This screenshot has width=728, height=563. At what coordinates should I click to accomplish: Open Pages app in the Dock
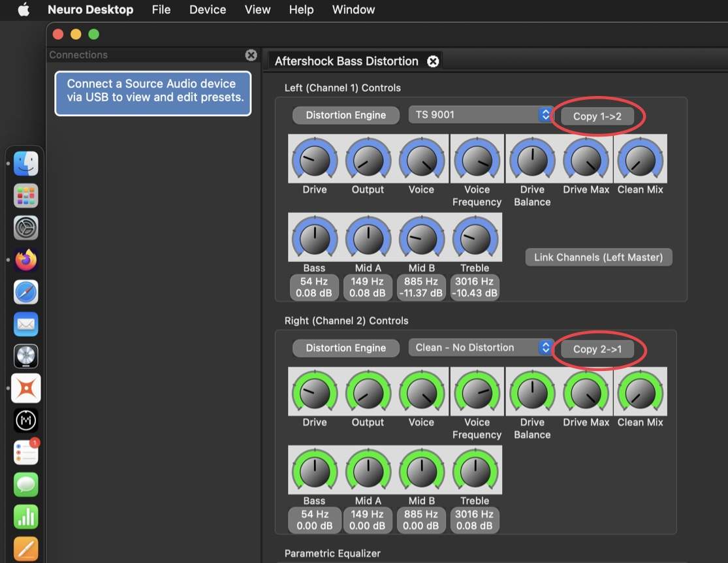point(26,549)
